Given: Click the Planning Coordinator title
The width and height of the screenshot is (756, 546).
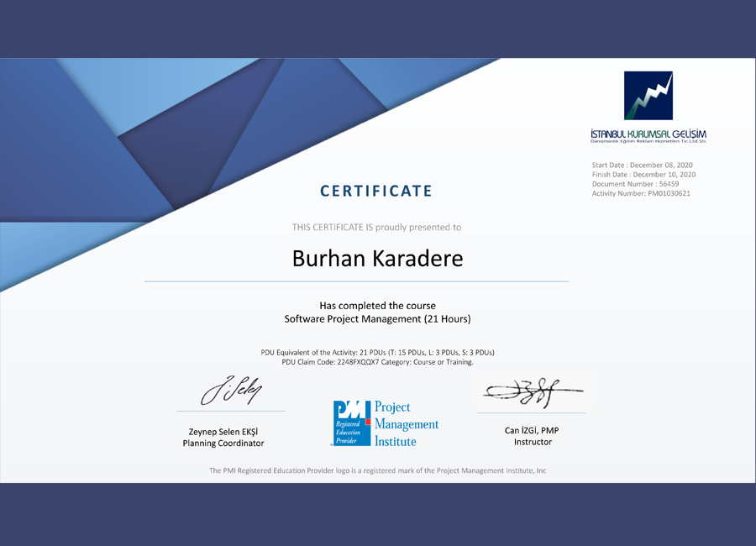Looking at the screenshot, I should (223, 443).
